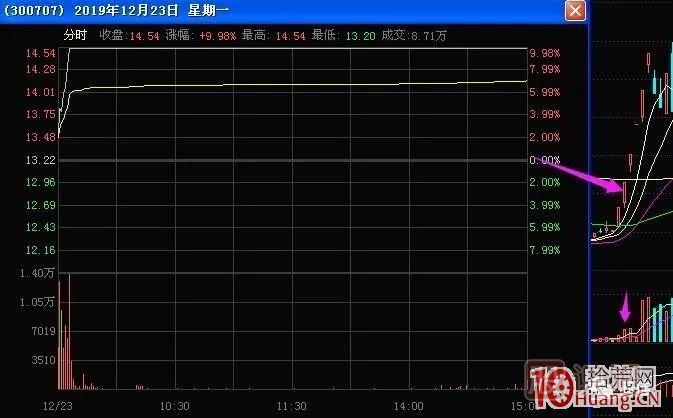
Task: Click the 分时 chart type label
Action: tap(75, 34)
